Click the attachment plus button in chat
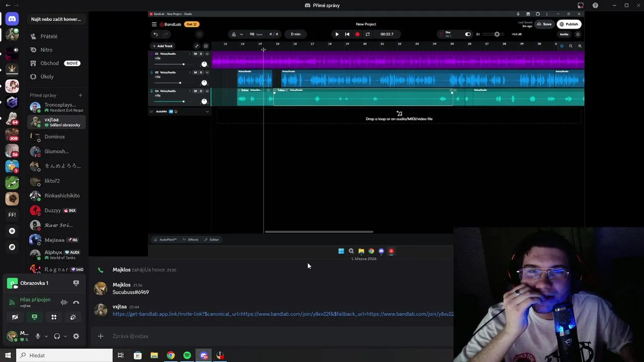The height and width of the screenshot is (362, 644). tap(101, 336)
